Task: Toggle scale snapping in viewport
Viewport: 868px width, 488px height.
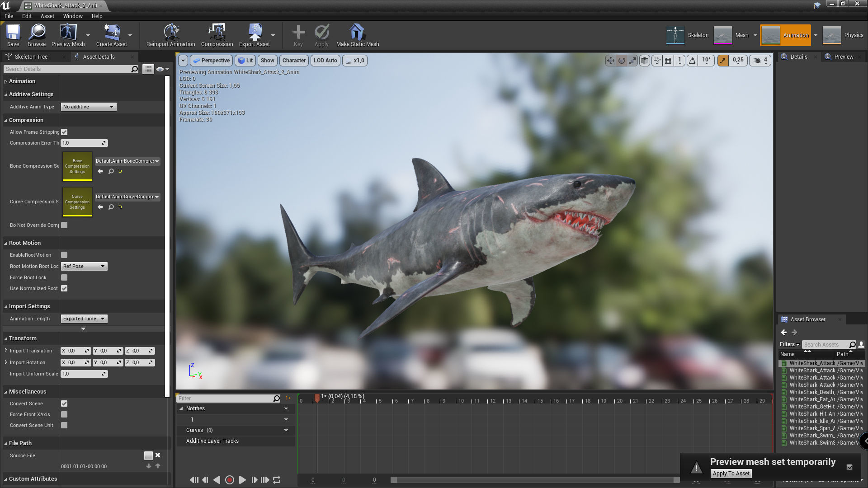Action: coord(723,61)
